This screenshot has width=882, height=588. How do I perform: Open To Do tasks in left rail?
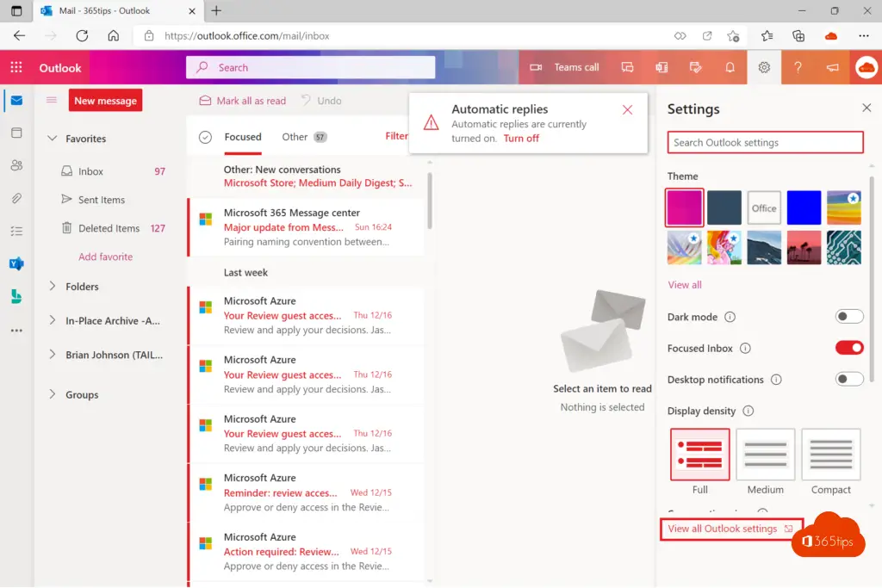pyautogui.click(x=17, y=231)
